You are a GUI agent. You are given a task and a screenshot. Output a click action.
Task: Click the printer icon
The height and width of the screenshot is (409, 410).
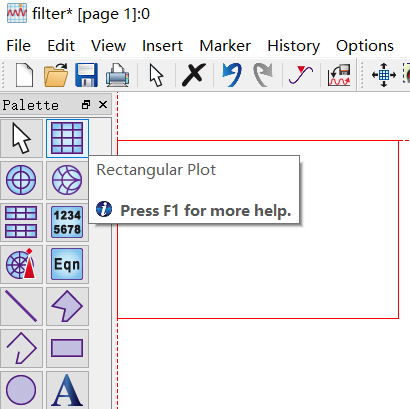(117, 75)
